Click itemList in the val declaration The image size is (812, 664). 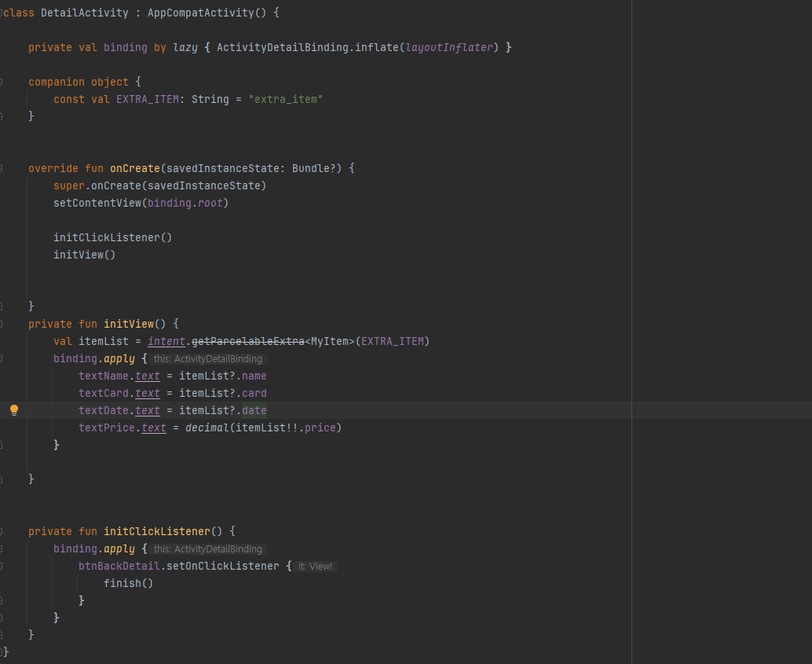tap(104, 342)
